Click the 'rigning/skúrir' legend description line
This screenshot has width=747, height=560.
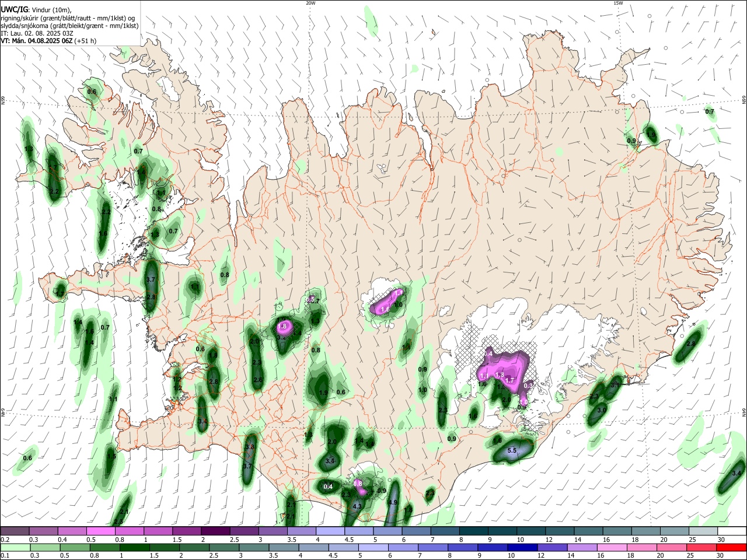[x=69, y=18]
